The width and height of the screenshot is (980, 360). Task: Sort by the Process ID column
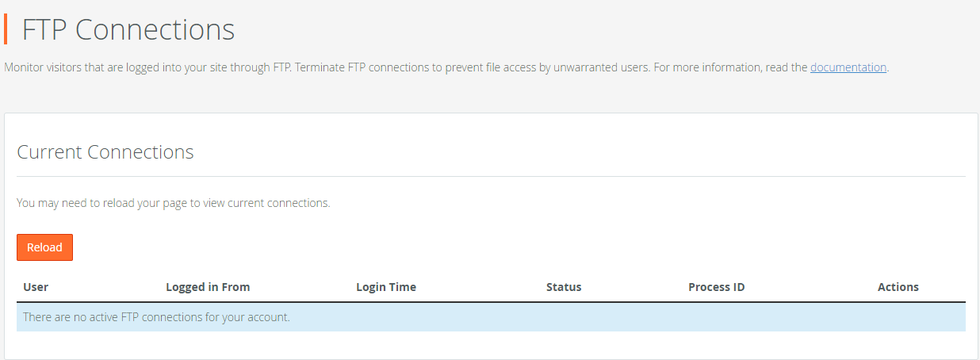pyautogui.click(x=717, y=287)
